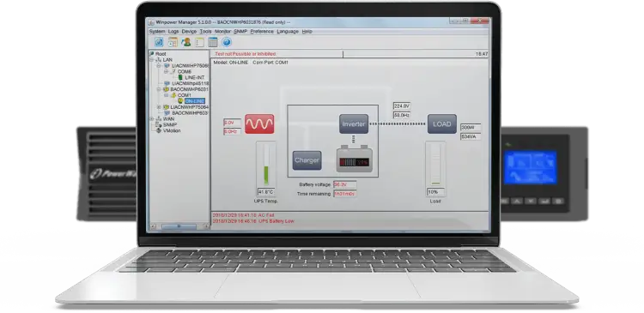Viewport: 644px width, 313px height.
Task: Click the blue refresh toolbar icon
Action: coord(159,42)
